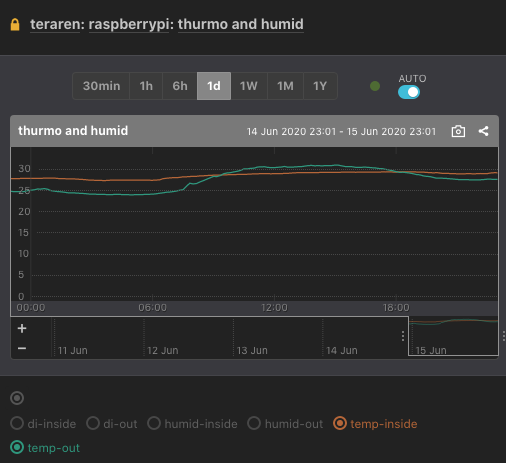Switch to the 6h range

180,86
